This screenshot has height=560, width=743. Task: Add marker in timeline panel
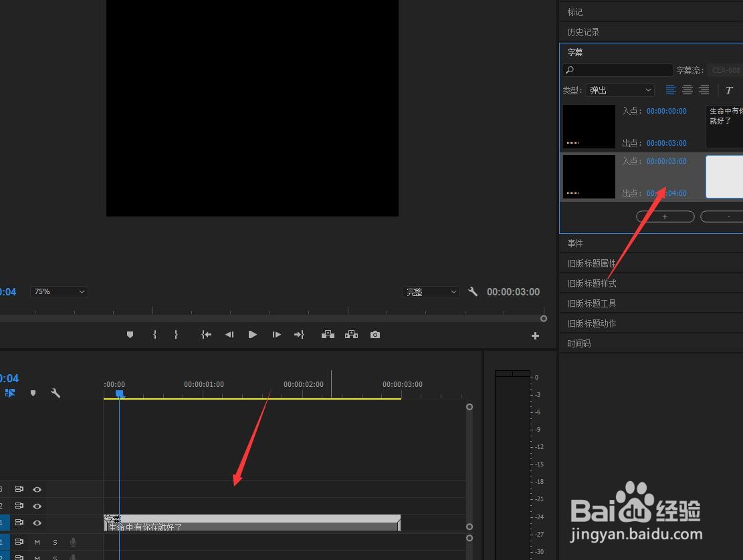[x=33, y=393]
